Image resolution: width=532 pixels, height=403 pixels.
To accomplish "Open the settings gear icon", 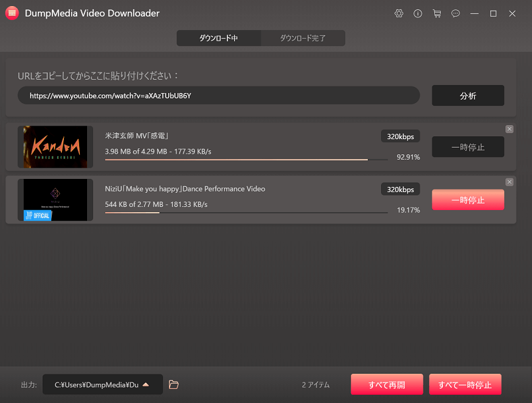I will coord(398,13).
